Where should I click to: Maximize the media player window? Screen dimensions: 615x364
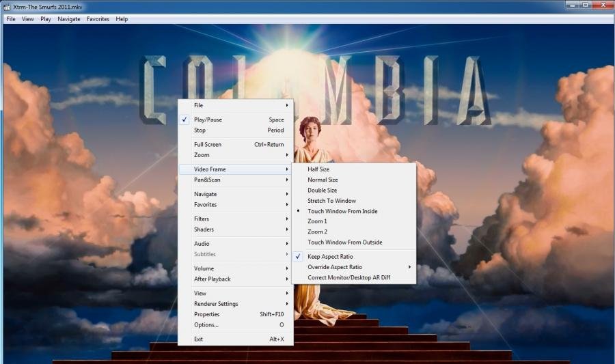[585, 5]
